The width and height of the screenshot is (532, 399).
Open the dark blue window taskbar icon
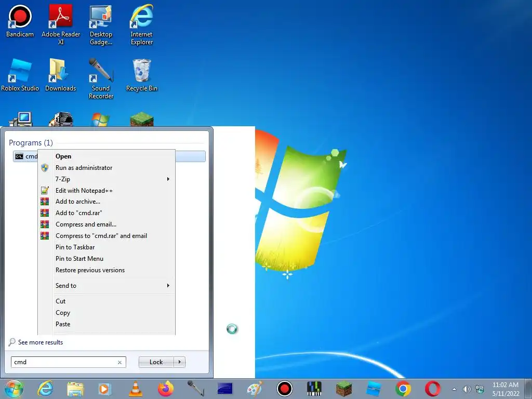click(225, 389)
